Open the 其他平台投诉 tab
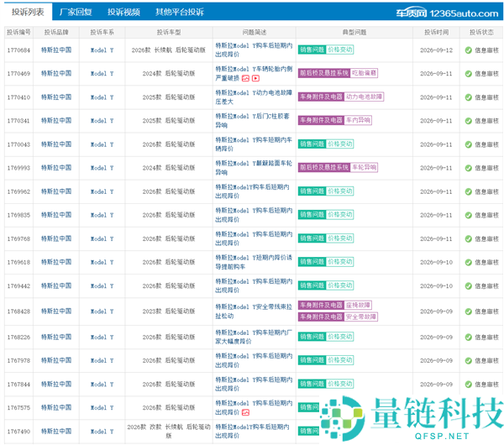504x445 pixels. tap(180, 12)
